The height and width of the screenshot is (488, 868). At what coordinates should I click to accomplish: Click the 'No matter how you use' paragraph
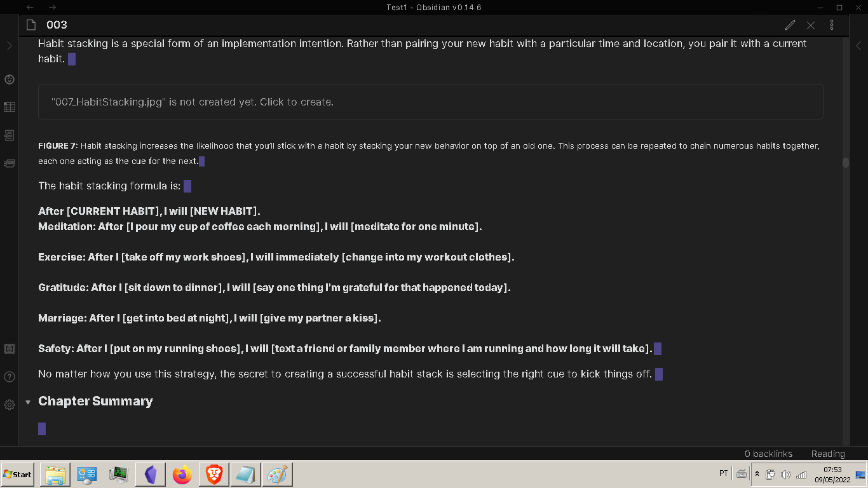(x=346, y=374)
